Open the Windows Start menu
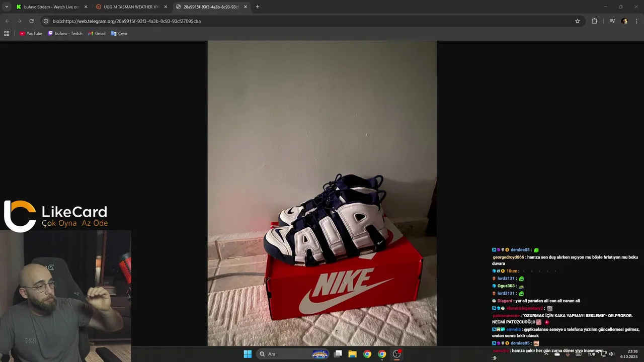Screen dimensions: 644x362 coord(248,354)
